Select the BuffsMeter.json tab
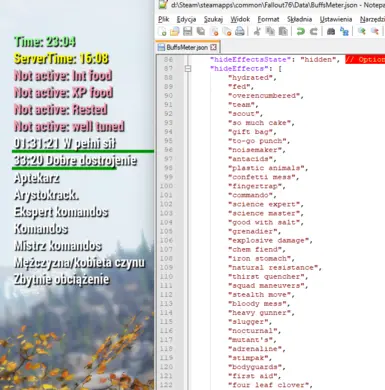 (x=187, y=47)
